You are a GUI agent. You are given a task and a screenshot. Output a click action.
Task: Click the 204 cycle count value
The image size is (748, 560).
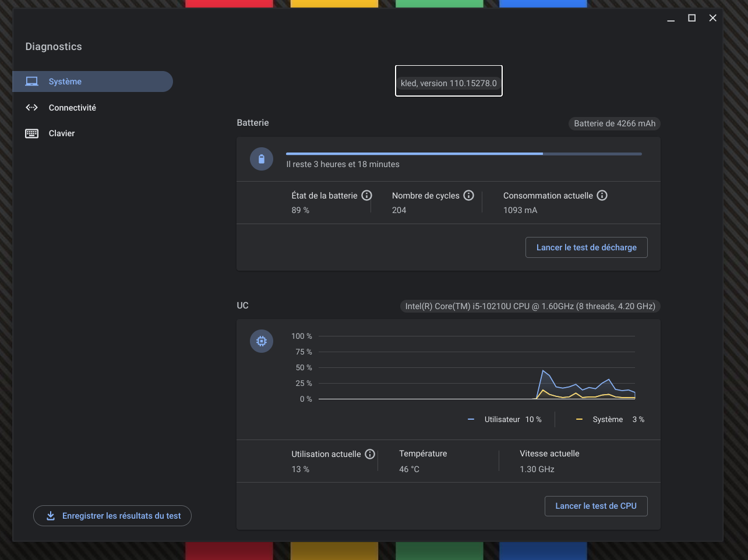click(399, 210)
